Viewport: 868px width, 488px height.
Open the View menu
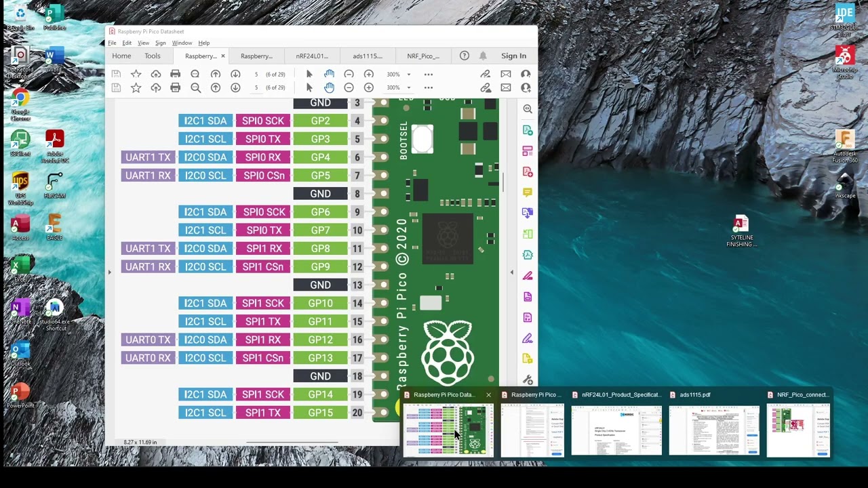coord(143,43)
